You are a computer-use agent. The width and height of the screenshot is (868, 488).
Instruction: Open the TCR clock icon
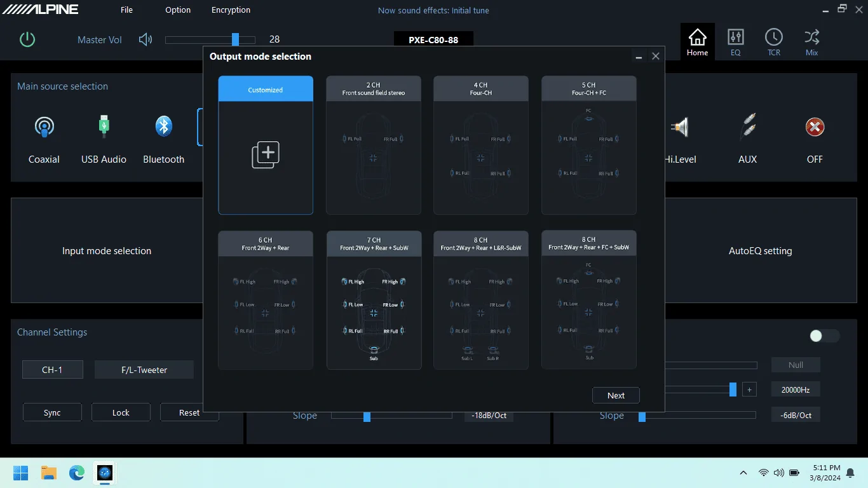[x=773, y=43]
